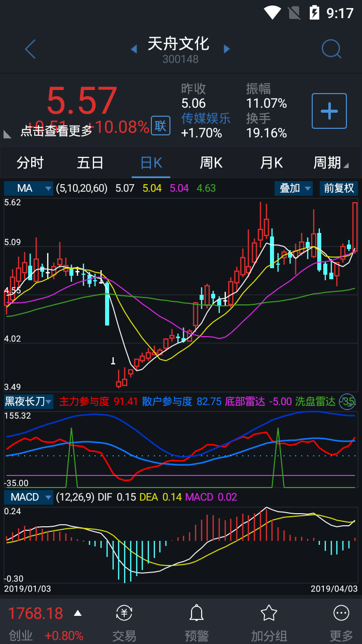
Task: Go to previous stock arrow
Action: pyautogui.click(x=134, y=49)
